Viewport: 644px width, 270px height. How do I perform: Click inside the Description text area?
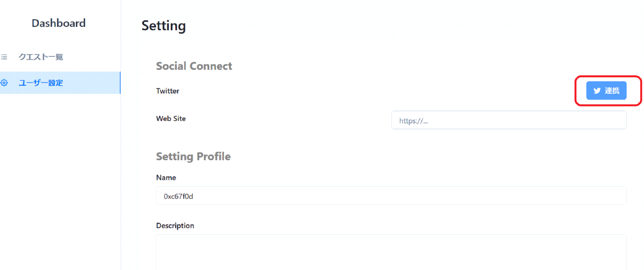[391, 252]
